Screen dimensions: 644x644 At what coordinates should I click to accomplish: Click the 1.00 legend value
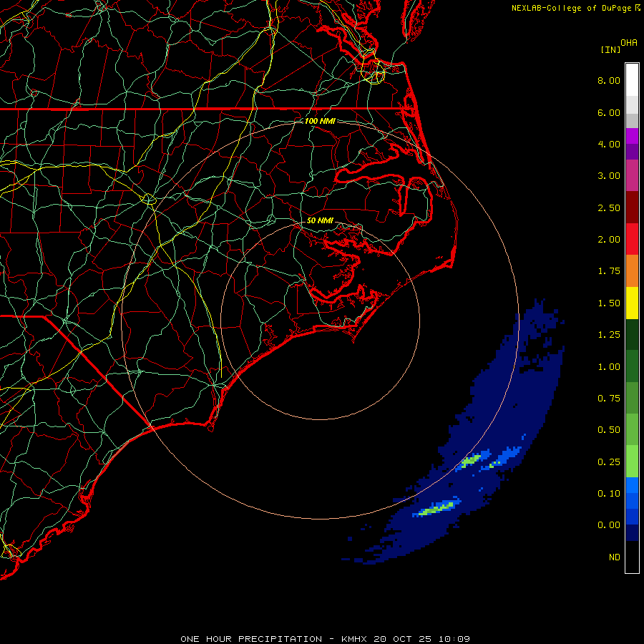pos(609,367)
